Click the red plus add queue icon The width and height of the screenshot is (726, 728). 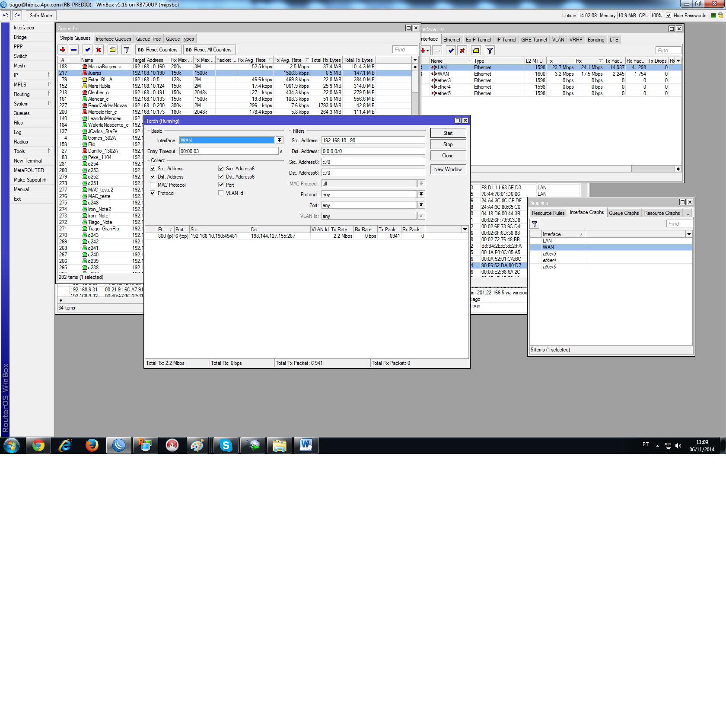tap(63, 50)
